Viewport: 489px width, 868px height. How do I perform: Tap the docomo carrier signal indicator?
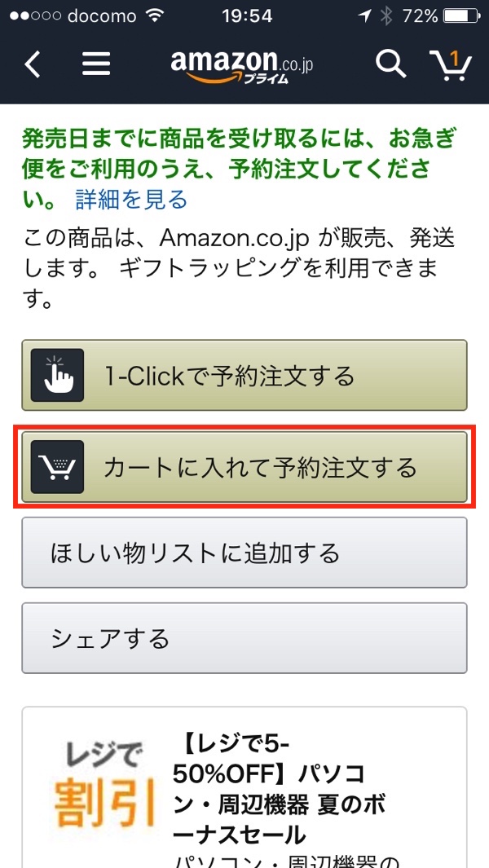(x=73, y=16)
